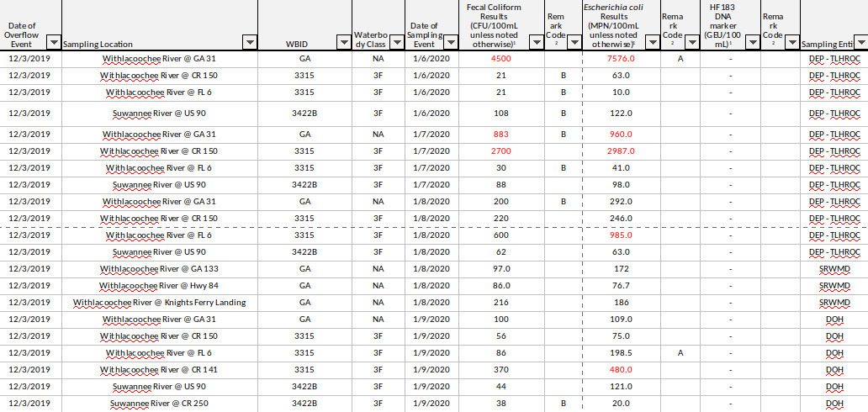The width and height of the screenshot is (868, 412).
Task: Click the E. coli value 122.0
Action: (621, 113)
